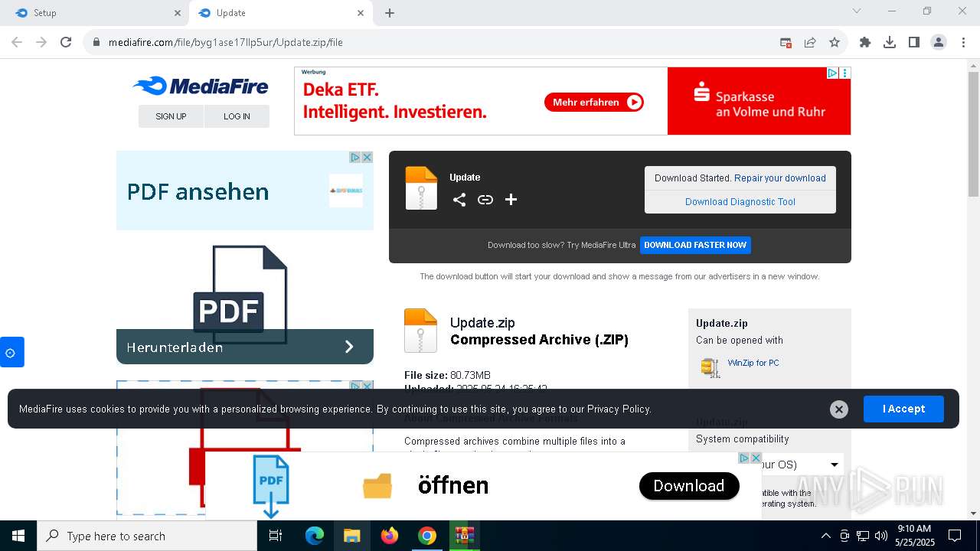Image resolution: width=980 pixels, height=551 pixels.
Task: Click the copy link icon under Update
Action: [x=485, y=200]
